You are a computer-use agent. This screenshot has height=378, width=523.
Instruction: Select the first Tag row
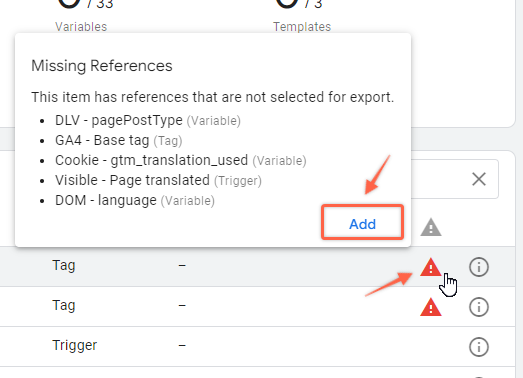[x=257, y=267]
